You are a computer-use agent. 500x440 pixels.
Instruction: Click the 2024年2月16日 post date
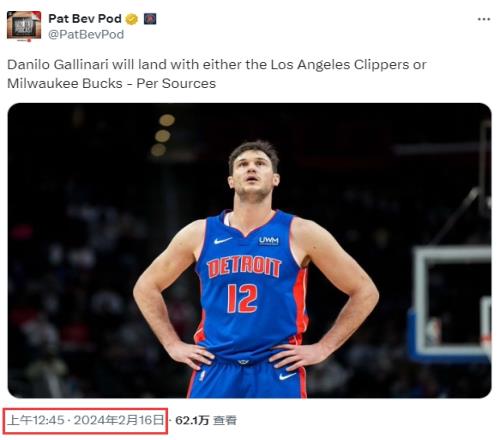click(x=119, y=420)
